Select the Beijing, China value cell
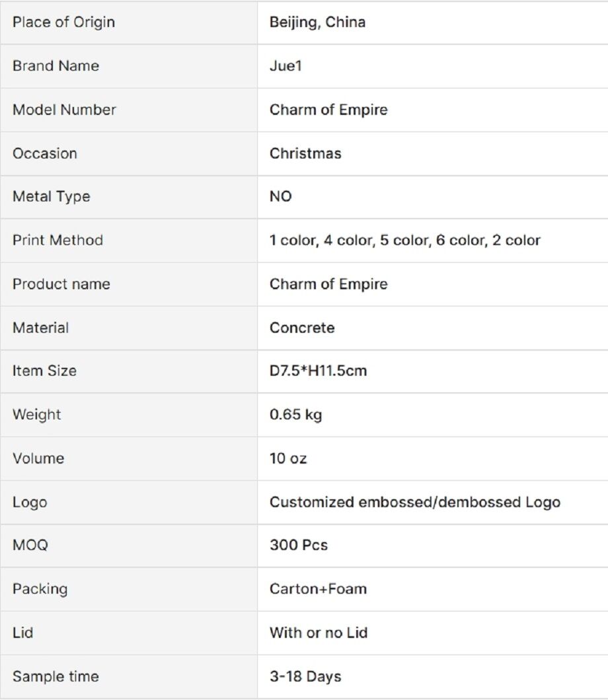Screen dimensions: 608x700 click(x=317, y=22)
